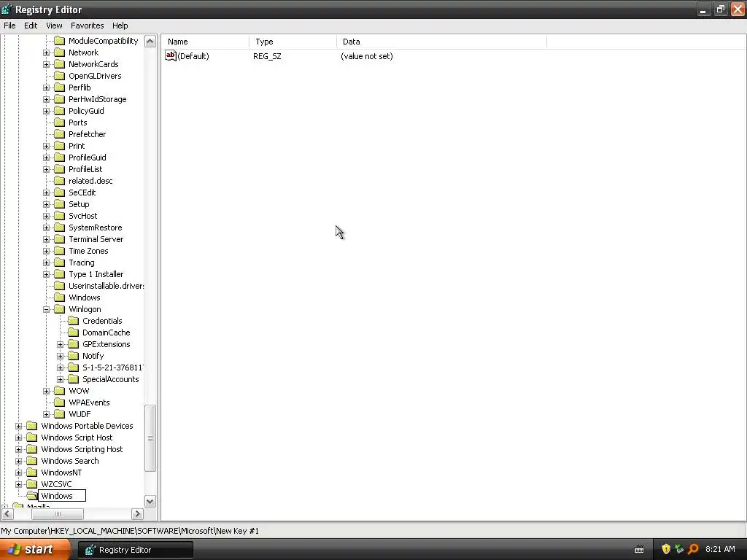Select the DomainCache folder icon
The height and width of the screenshot is (560, 747).
[74, 332]
